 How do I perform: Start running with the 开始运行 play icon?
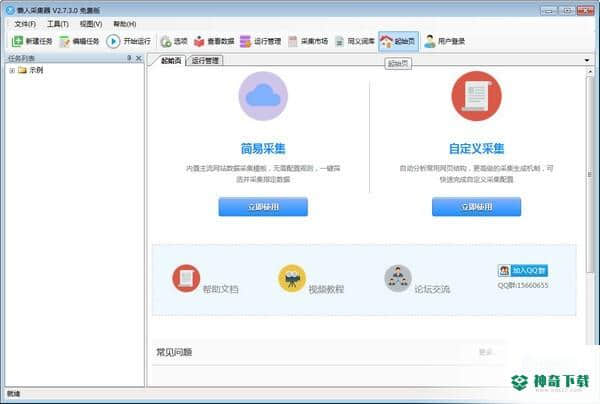click(x=113, y=41)
